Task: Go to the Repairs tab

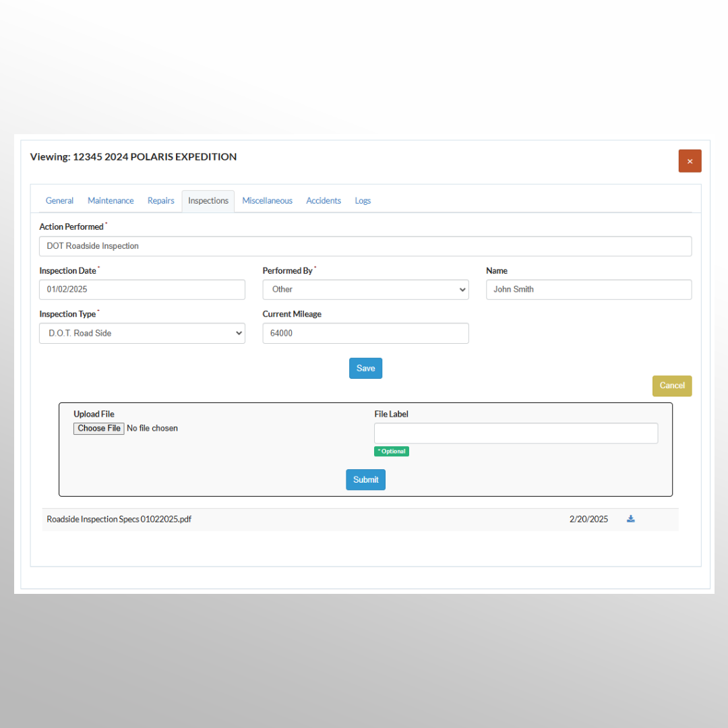Action: [x=161, y=201]
